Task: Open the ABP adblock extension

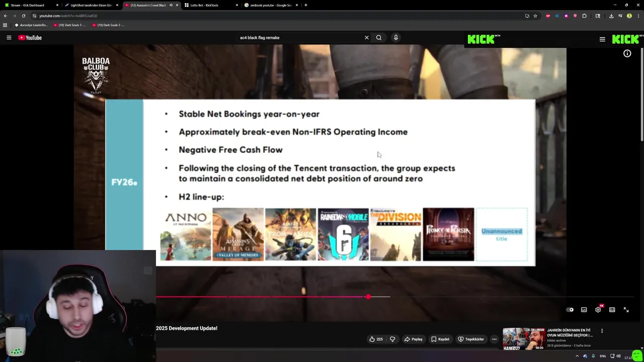Action: click(x=548, y=16)
